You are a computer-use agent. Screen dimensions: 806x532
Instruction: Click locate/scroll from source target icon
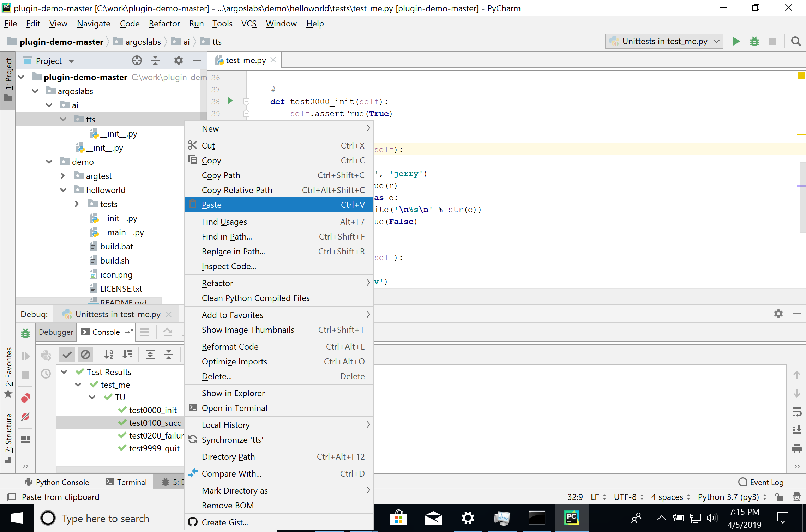[x=137, y=61]
